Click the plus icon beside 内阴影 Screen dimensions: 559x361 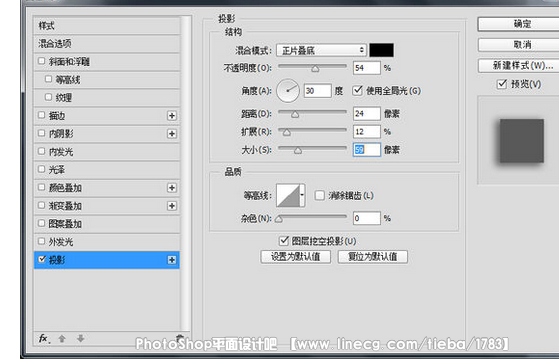coord(172,134)
